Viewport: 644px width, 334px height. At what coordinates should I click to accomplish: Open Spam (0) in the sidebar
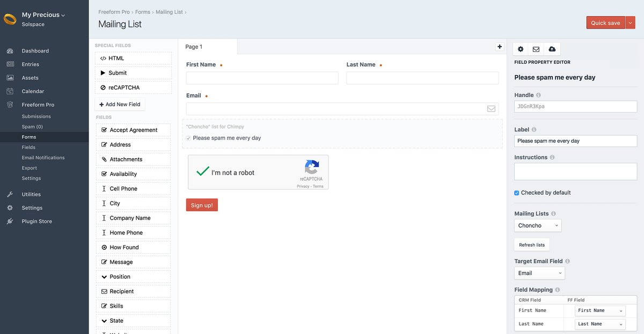[32, 127]
